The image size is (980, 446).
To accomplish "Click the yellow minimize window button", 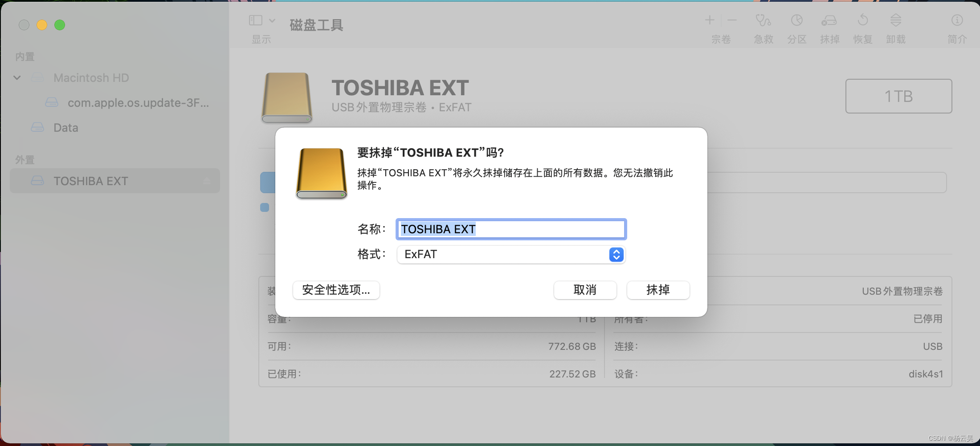I will (x=42, y=25).
